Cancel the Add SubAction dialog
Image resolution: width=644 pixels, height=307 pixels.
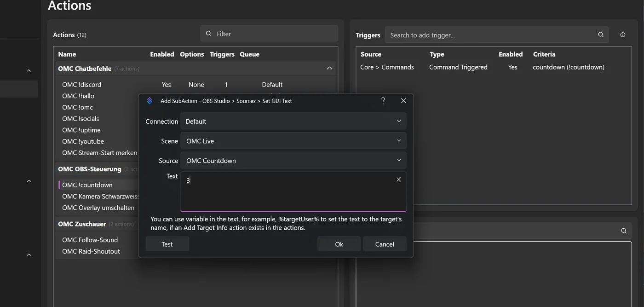tap(385, 244)
